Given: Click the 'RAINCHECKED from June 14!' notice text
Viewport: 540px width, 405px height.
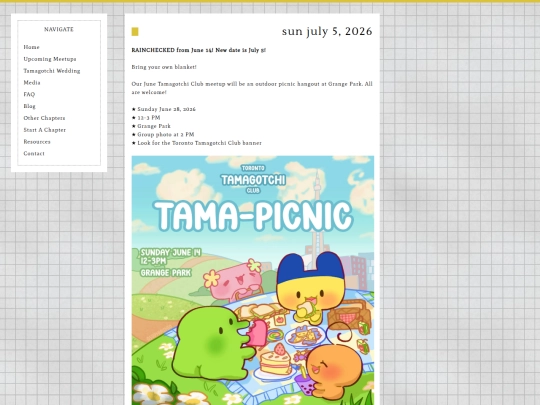Looking at the screenshot, I should [x=199, y=50].
